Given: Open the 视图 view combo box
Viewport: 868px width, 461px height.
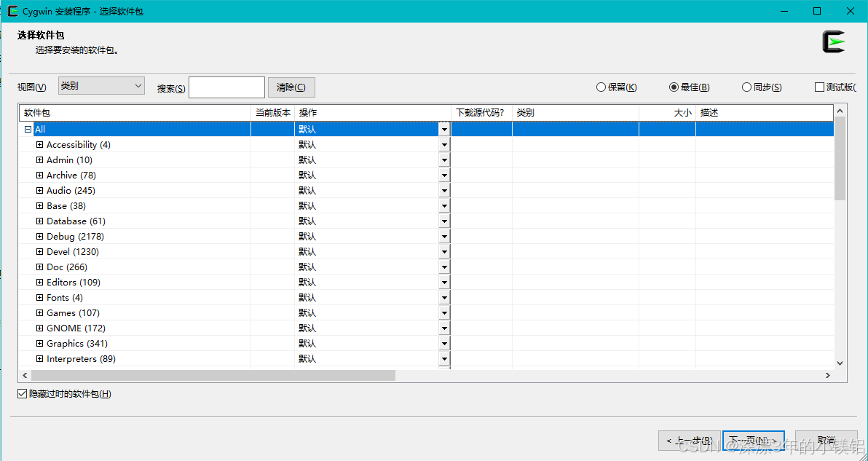Looking at the screenshot, I should coord(101,86).
